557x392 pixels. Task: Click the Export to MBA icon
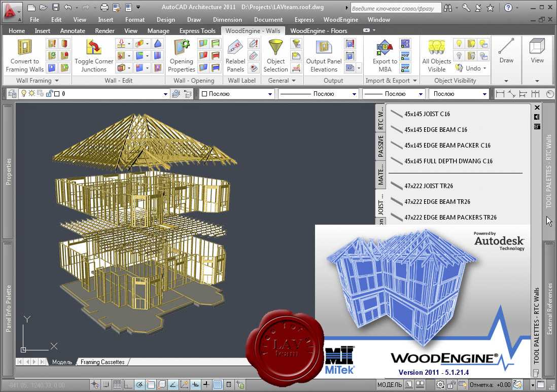[385, 48]
